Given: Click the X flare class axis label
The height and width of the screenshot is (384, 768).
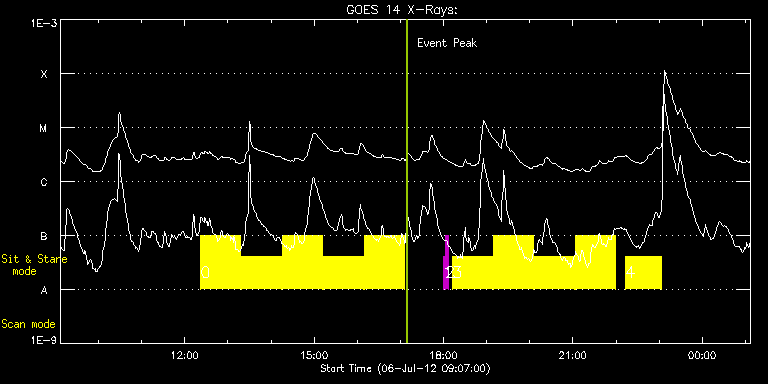Looking at the screenshot, I should click(44, 74).
